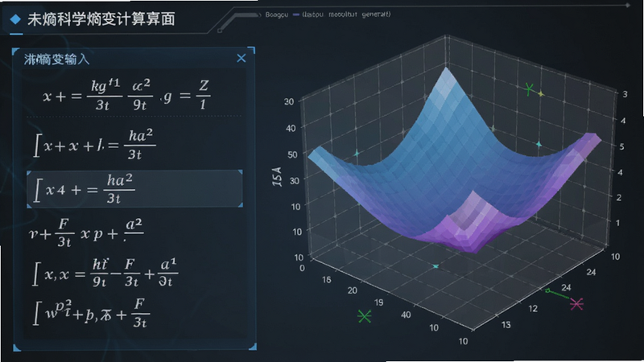The height and width of the screenshot is (362, 644).
Task: Click the green Y-shaped marker above the surface
Action: pyautogui.click(x=530, y=89)
